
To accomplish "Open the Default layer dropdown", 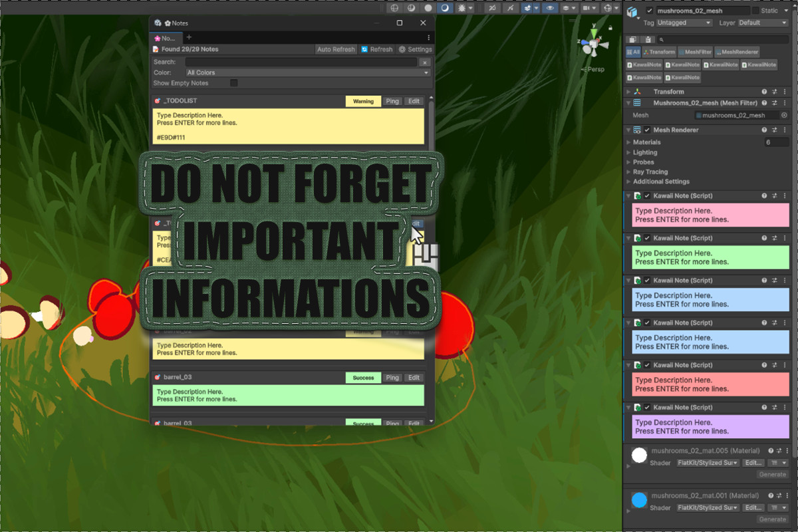I will point(763,23).
